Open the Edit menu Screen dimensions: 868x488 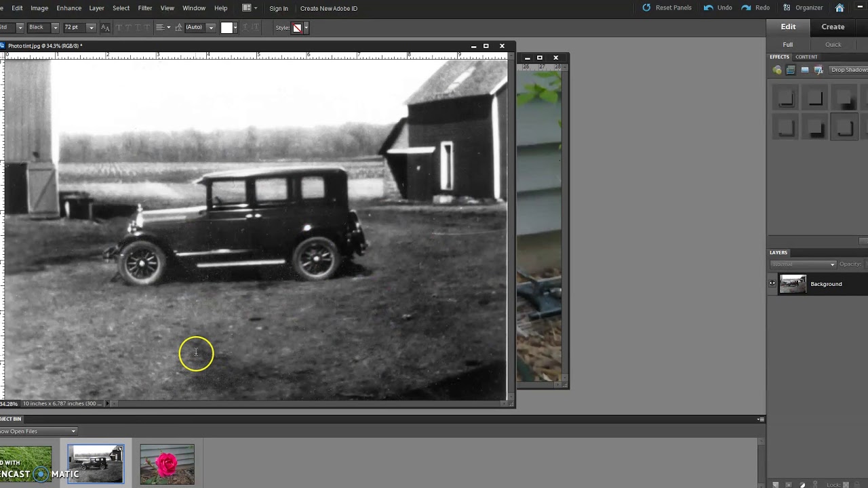pos(17,8)
